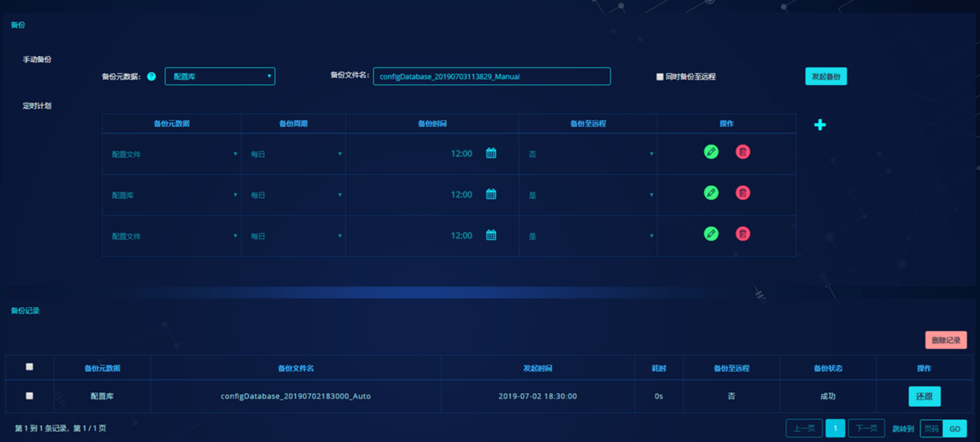Click the plus icon to add schedule

coord(820,124)
